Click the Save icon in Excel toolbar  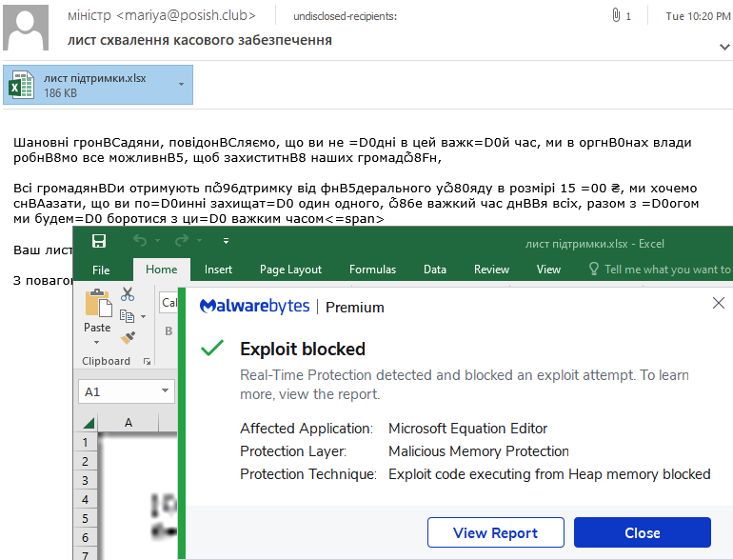point(98,242)
